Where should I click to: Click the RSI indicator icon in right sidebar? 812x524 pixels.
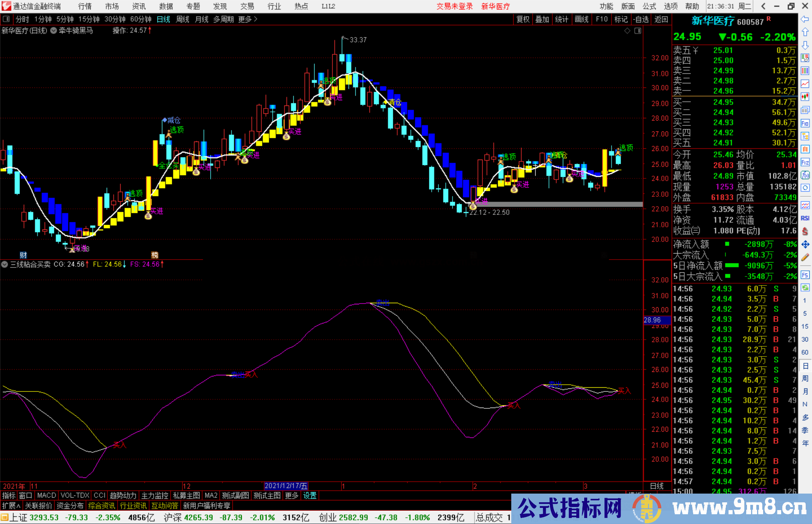coord(805,218)
